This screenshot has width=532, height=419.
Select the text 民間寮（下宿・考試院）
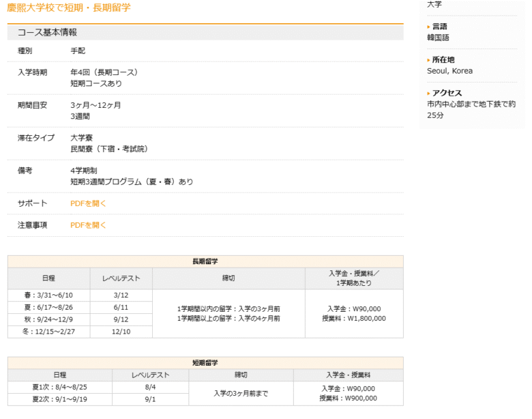[x=109, y=149]
